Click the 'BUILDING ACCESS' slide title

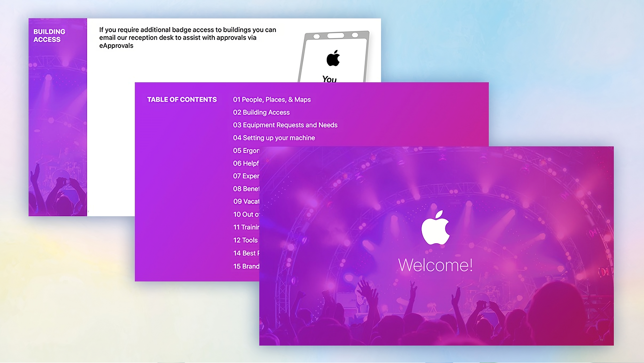coord(49,36)
